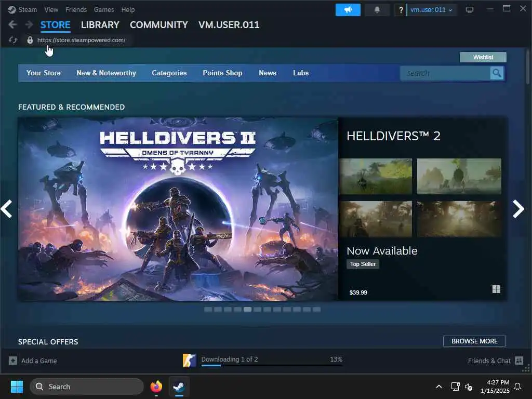Screen dimensions: 532x399
Task: Click the store URL address bar
Action: coord(81,40)
